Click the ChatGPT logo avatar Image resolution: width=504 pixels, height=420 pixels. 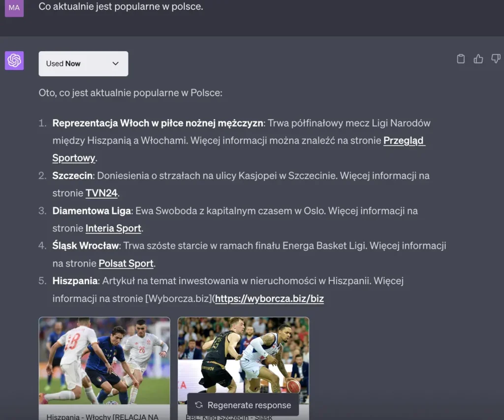[x=14, y=60]
